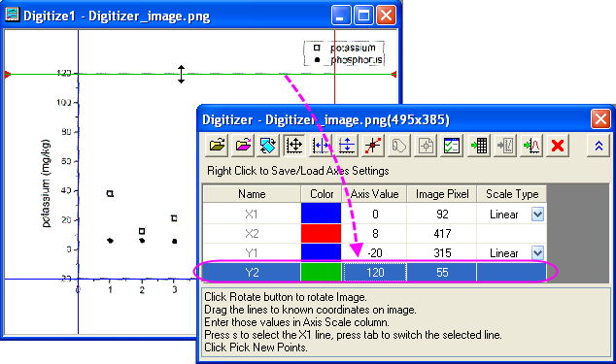Viewport: 616px width, 364px height.
Task: Close the Digitize1 image window
Action: pos(386,16)
